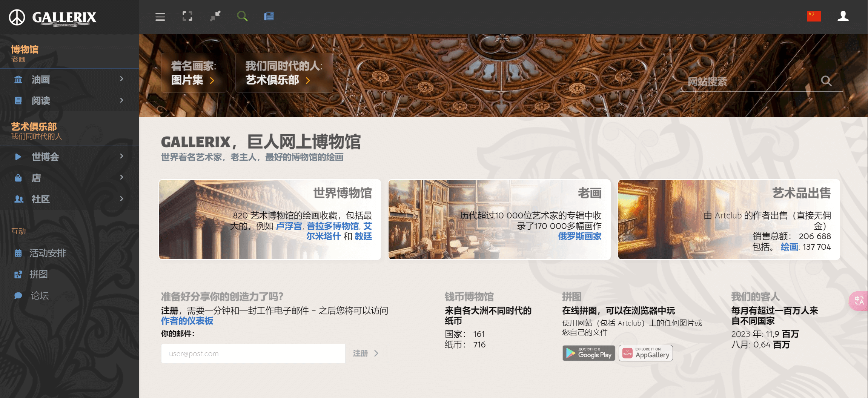The height and width of the screenshot is (398, 868).
Task: Open the user account icon top right
Action: click(x=843, y=16)
